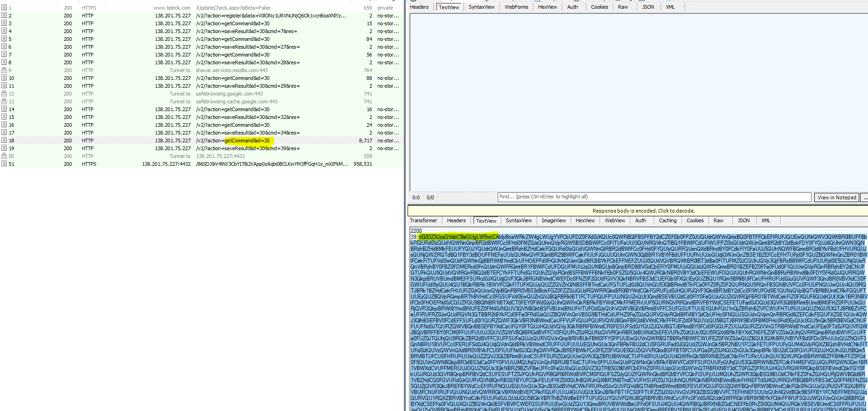This screenshot has width=868, height=411.
Task: Switch to response inspector Headers tab
Action: [456, 220]
